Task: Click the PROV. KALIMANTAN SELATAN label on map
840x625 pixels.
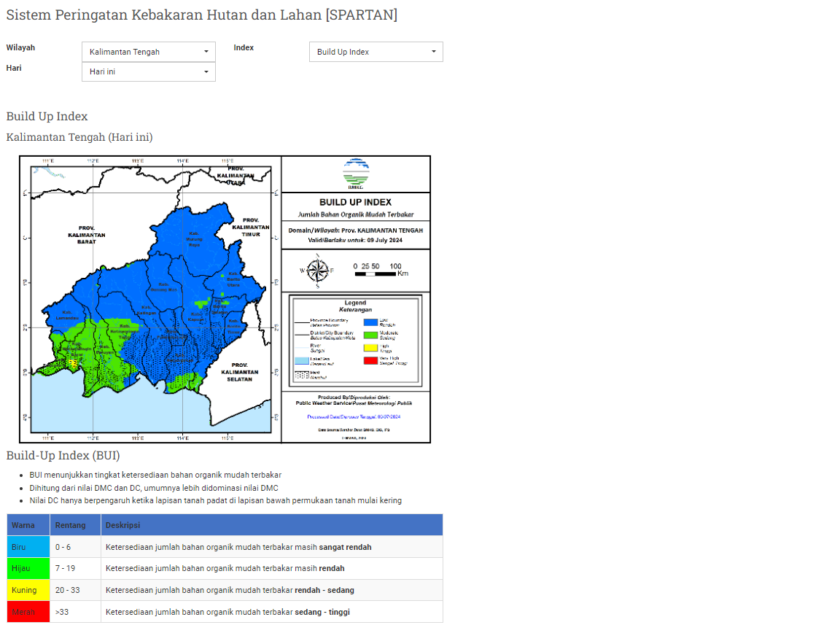Action: tap(239, 372)
